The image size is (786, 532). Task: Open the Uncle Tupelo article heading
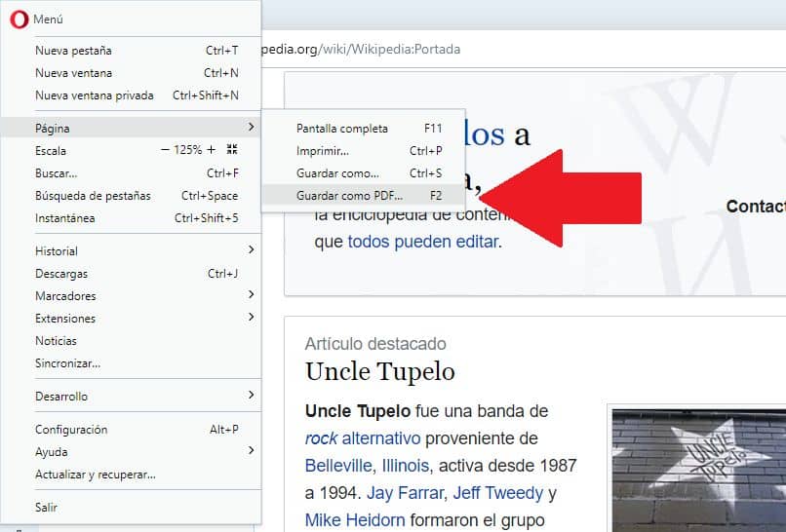click(x=380, y=371)
